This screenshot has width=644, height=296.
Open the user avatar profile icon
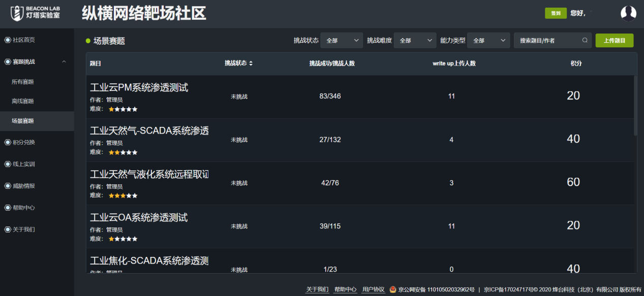pyautogui.click(x=628, y=13)
